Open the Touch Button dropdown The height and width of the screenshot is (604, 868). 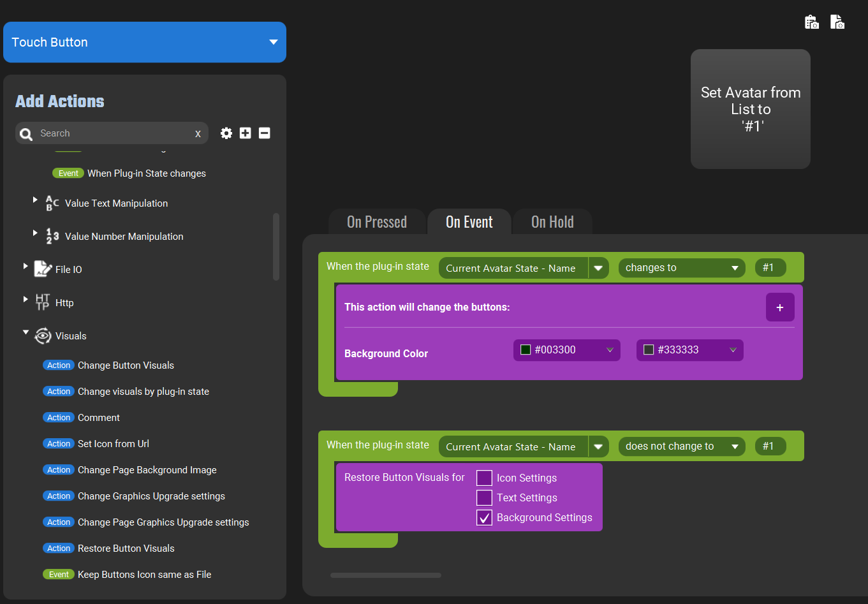(x=145, y=42)
